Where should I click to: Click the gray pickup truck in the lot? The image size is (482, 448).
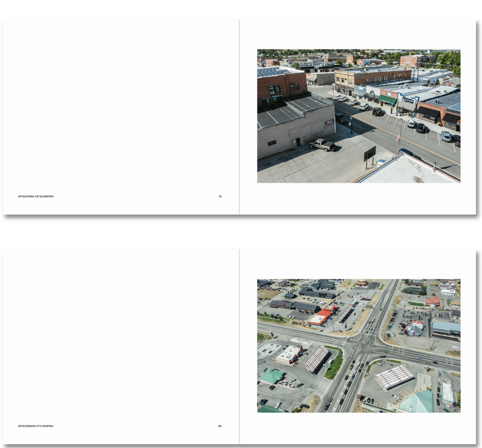pyautogui.click(x=322, y=144)
